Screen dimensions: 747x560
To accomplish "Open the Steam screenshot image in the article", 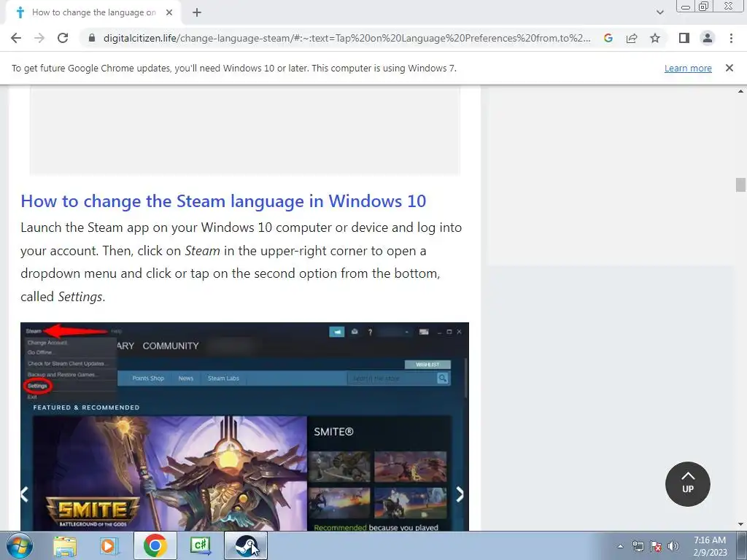I will [244, 427].
